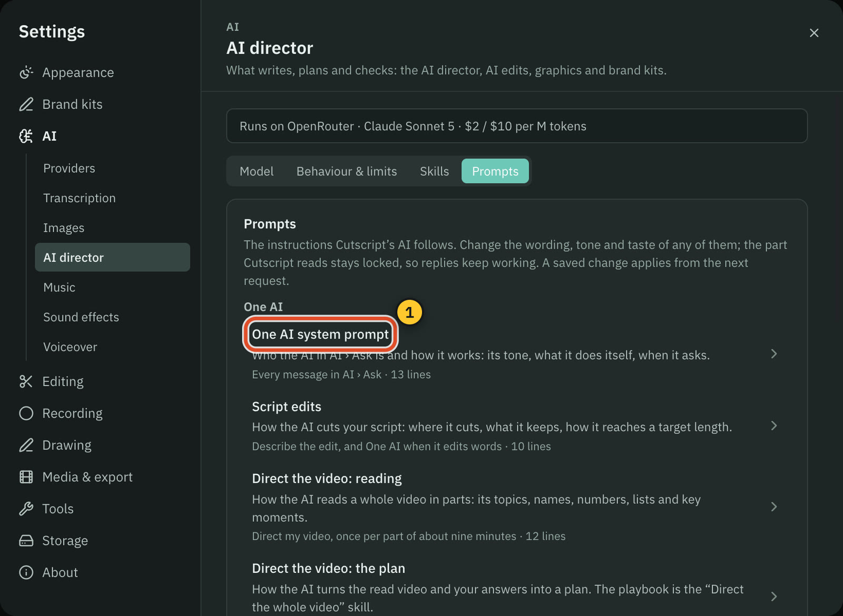The height and width of the screenshot is (616, 843).
Task: Open Media & export film icon
Action: click(26, 477)
